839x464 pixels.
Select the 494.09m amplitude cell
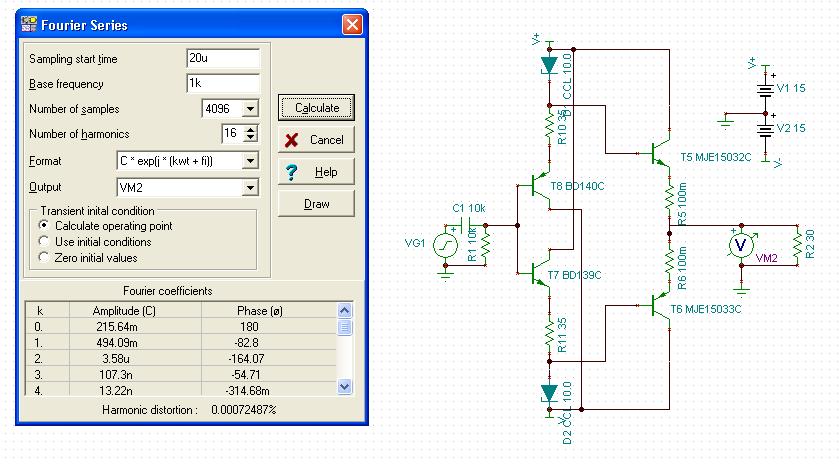pos(117,343)
